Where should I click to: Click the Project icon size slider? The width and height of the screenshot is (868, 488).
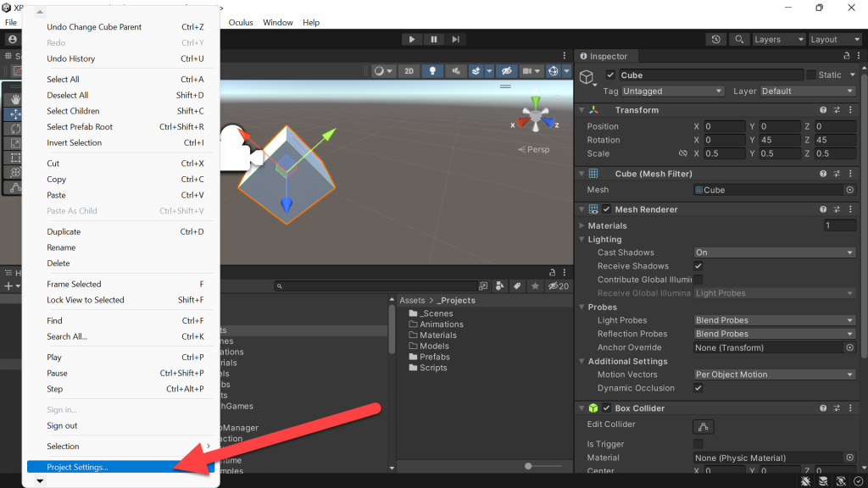click(529, 466)
